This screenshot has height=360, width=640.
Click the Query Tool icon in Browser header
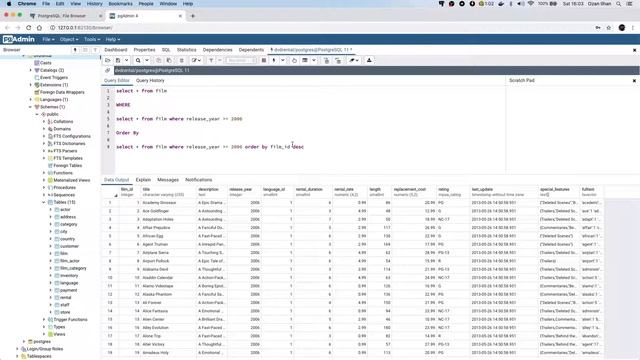75,50
